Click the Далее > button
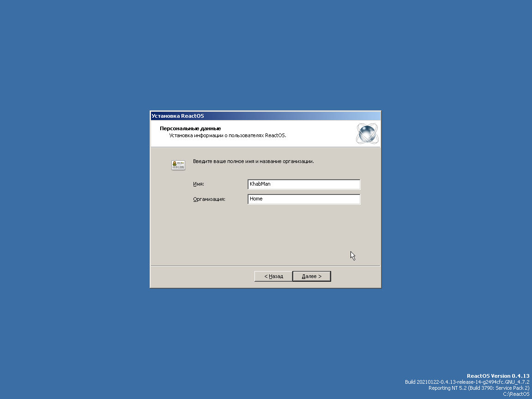The height and width of the screenshot is (399, 532). click(311, 276)
